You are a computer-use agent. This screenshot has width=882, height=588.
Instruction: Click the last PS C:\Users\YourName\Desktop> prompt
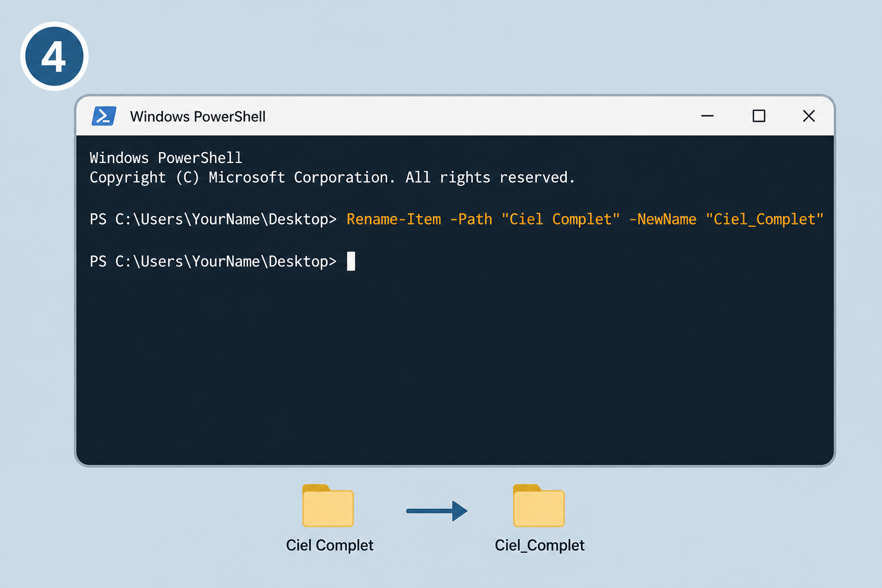[213, 261]
